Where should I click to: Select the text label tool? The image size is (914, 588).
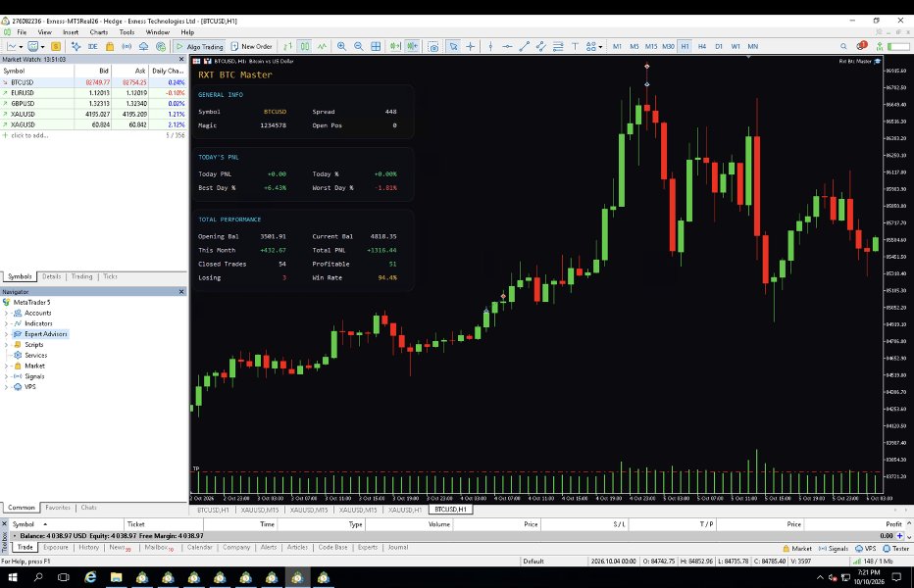click(575, 46)
